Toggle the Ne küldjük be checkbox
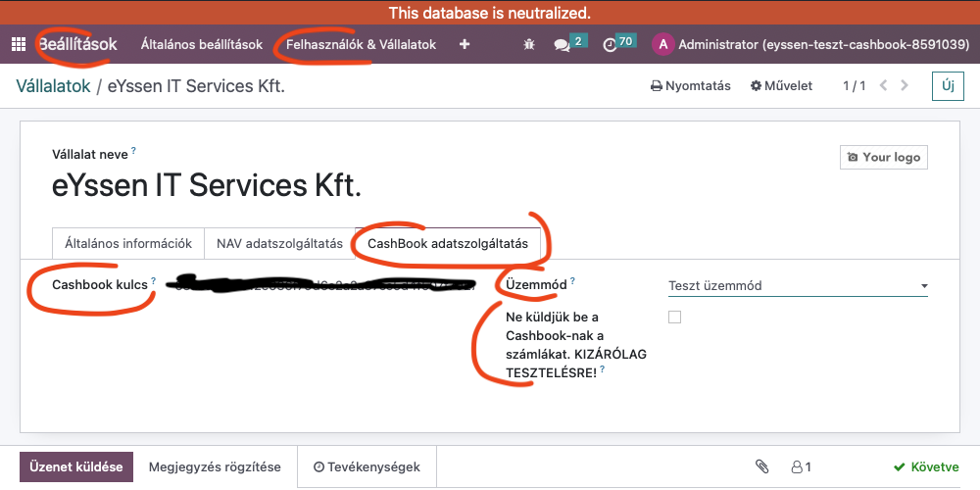The image size is (980, 490). click(x=674, y=318)
